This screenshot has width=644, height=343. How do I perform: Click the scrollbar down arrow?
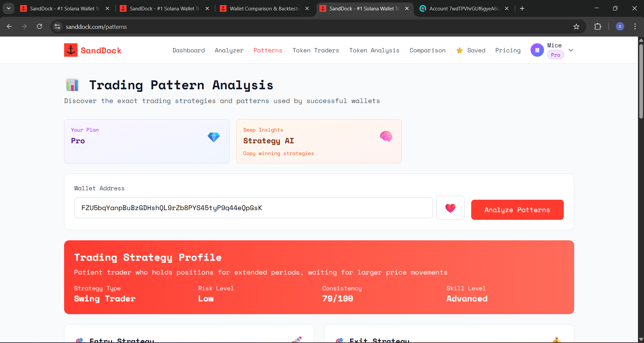tap(641, 339)
